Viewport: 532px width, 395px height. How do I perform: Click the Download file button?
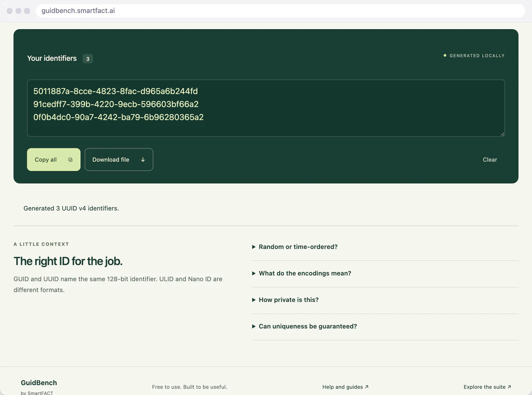tap(119, 160)
